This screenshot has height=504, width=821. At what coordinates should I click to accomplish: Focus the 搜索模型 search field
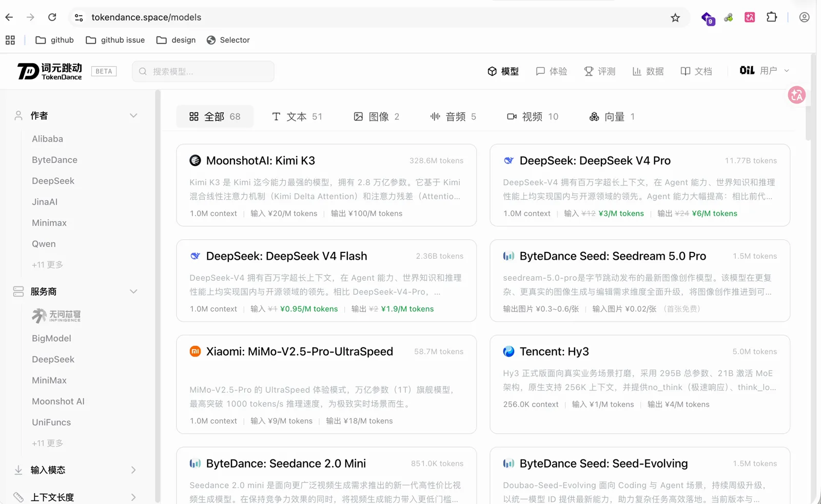point(203,71)
